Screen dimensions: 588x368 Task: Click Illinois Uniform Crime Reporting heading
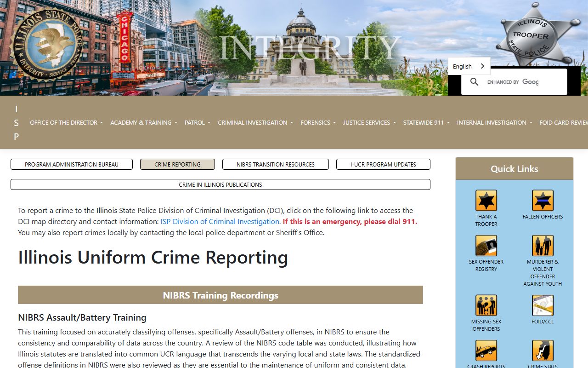[x=153, y=258]
